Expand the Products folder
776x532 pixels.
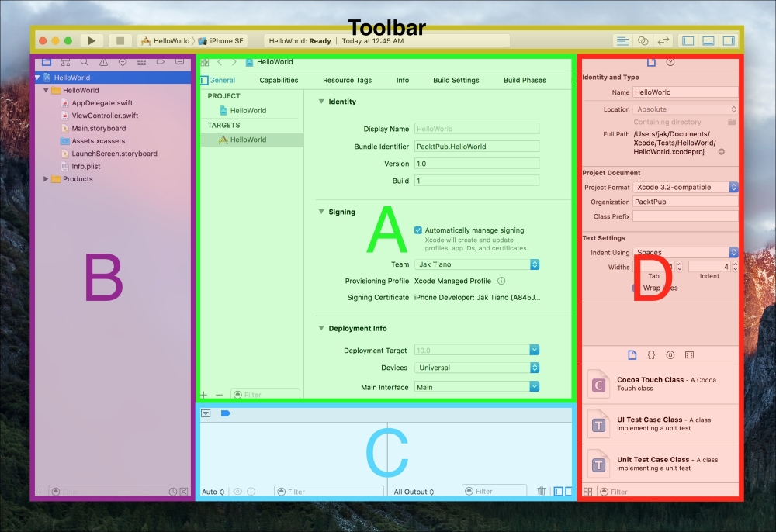pyautogui.click(x=46, y=179)
